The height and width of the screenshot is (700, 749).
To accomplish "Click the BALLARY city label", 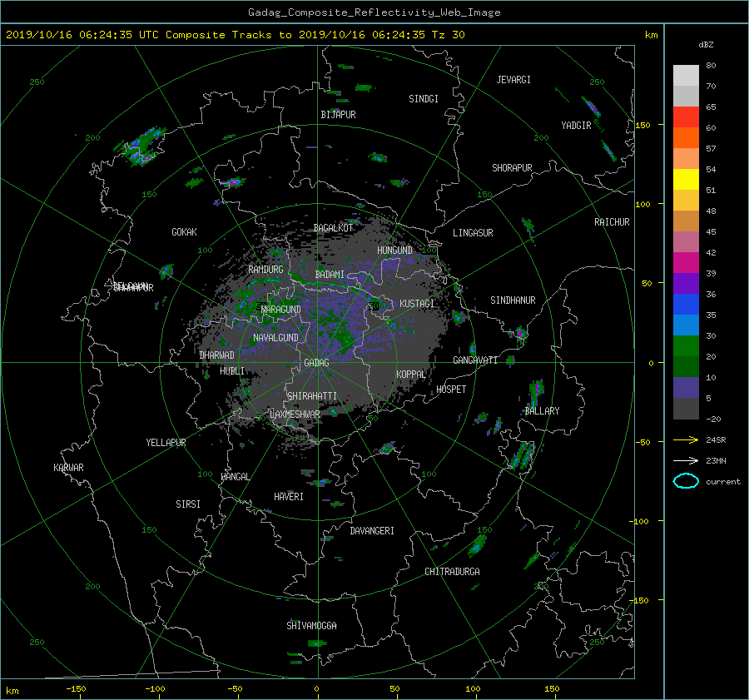I will click(x=542, y=411).
